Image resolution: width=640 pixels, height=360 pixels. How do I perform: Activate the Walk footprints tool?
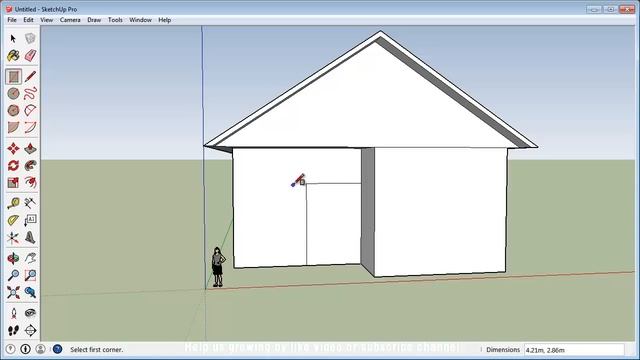[13, 330]
